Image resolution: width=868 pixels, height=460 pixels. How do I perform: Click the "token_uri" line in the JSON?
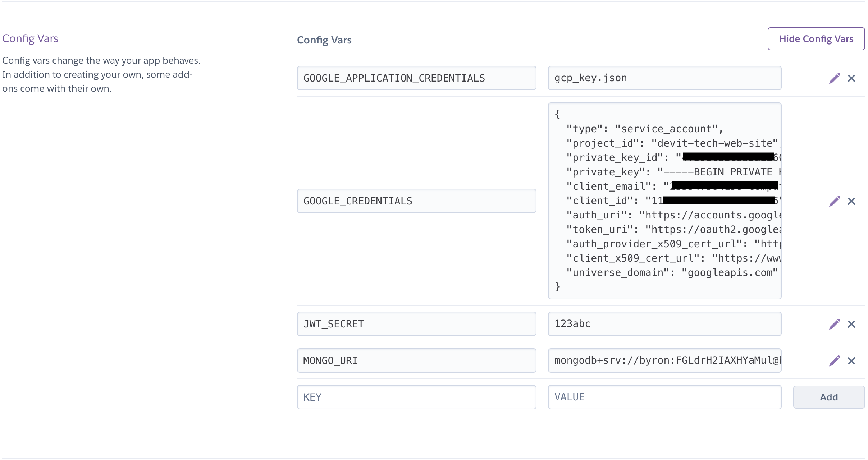[x=673, y=230]
